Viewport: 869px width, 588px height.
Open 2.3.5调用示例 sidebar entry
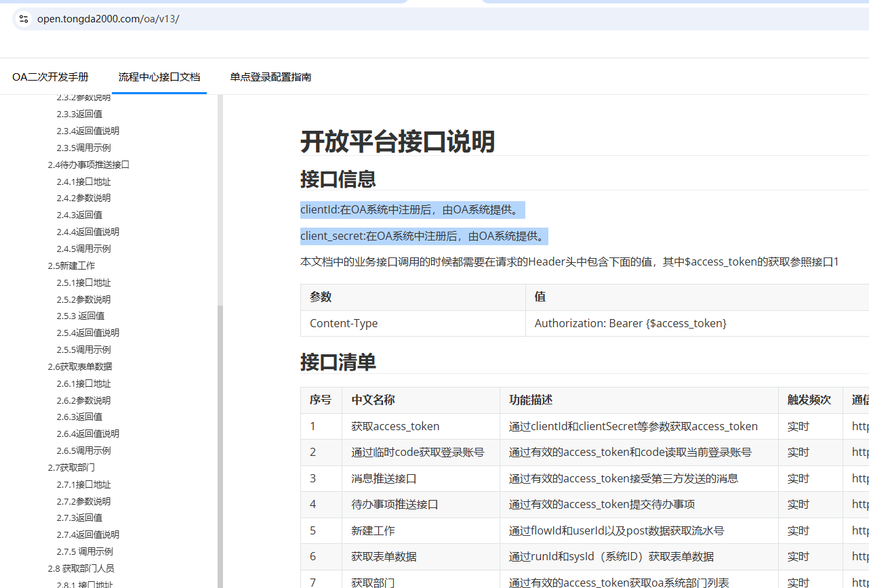coord(83,148)
